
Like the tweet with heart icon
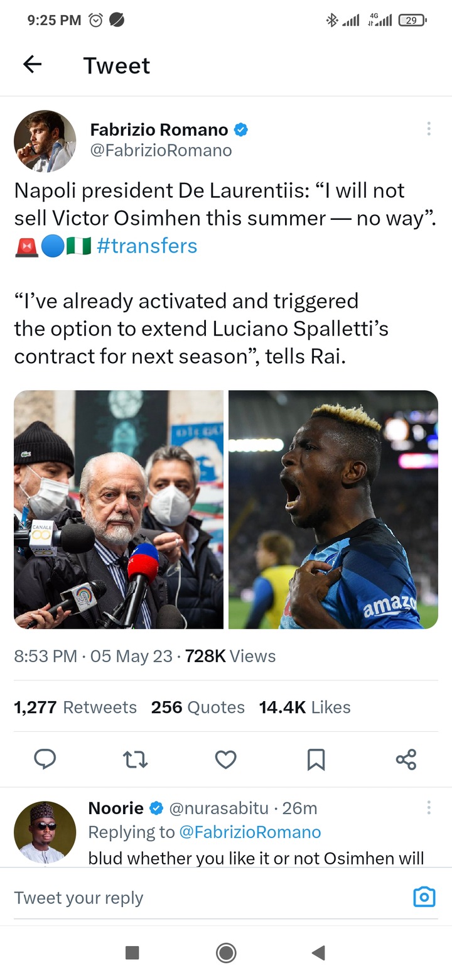(225, 760)
